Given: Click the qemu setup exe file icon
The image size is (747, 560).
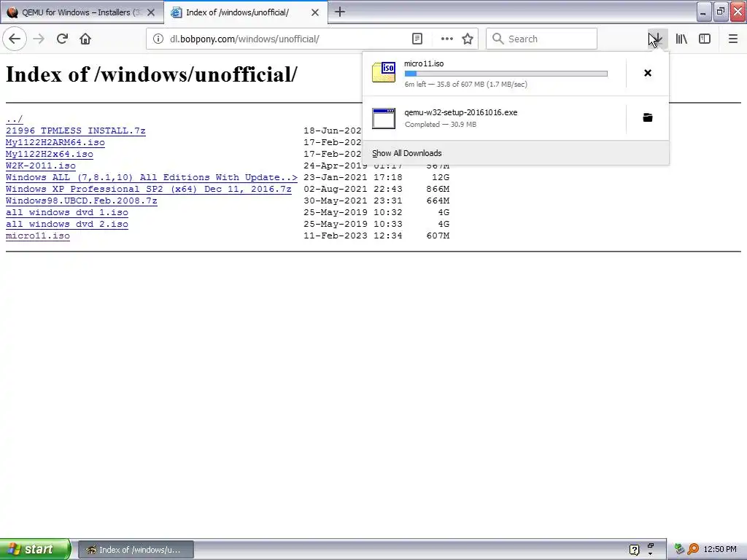Looking at the screenshot, I should (x=384, y=118).
